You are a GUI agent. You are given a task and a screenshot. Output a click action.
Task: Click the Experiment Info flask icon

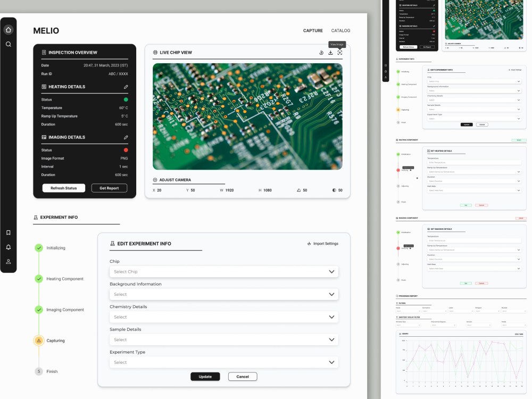[x=36, y=218]
